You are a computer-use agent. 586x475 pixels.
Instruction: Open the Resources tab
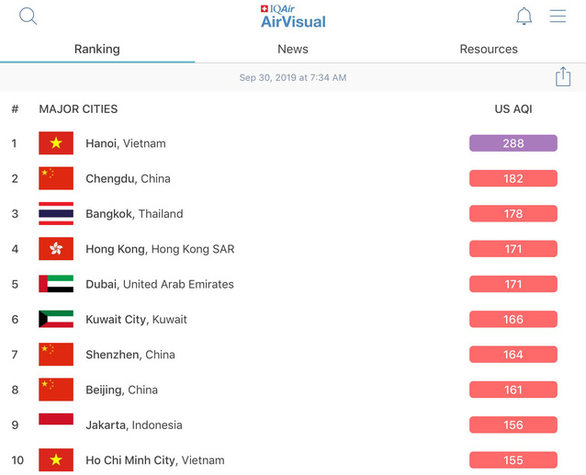[x=488, y=49]
